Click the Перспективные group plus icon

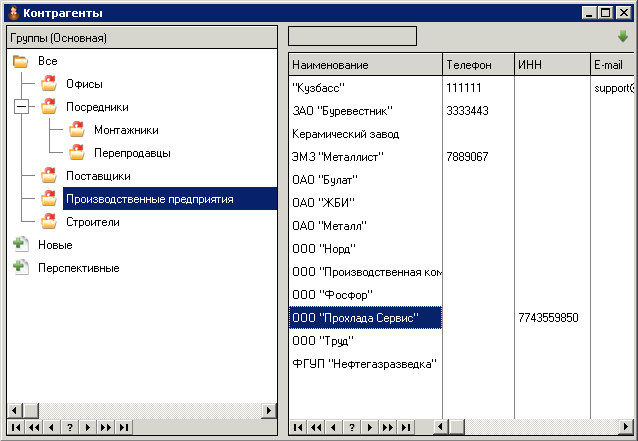pyautogui.click(x=21, y=268)
